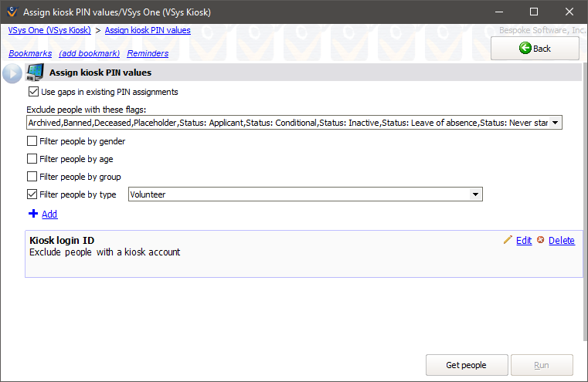Viewport: 588px width, 382px height.
Task: Open the Reminders link
Action: 148,53
